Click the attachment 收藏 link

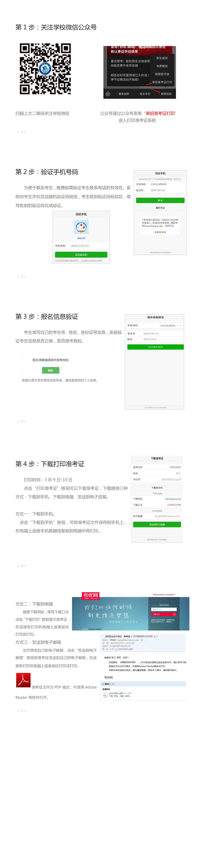(121, 696)
